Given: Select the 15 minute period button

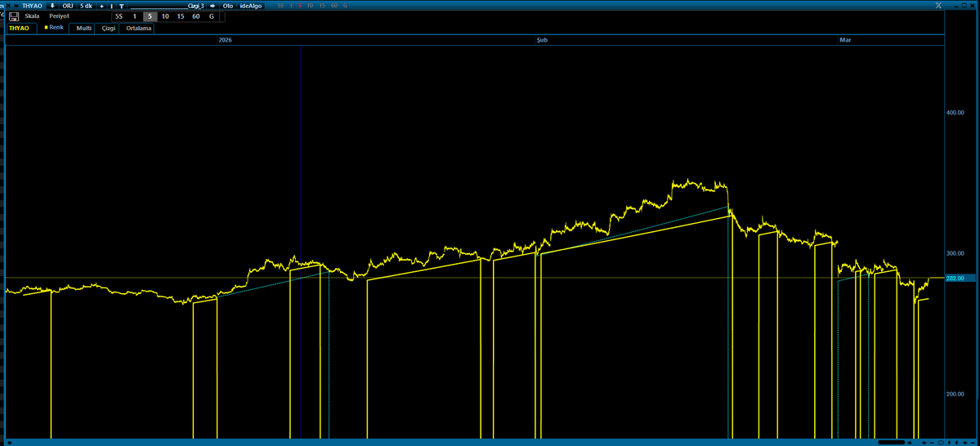Looking at the screenshot, I should click(181, 16).
